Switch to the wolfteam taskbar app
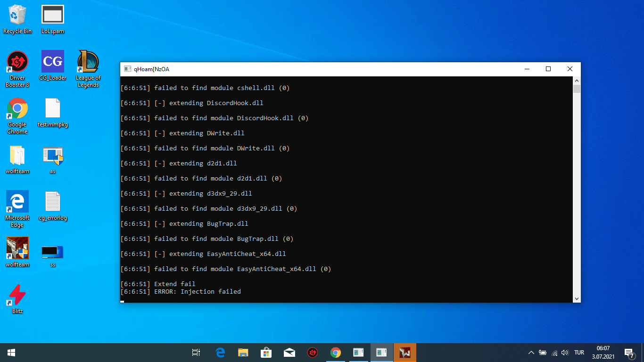The image size is (644, 362). pos(405,353)
